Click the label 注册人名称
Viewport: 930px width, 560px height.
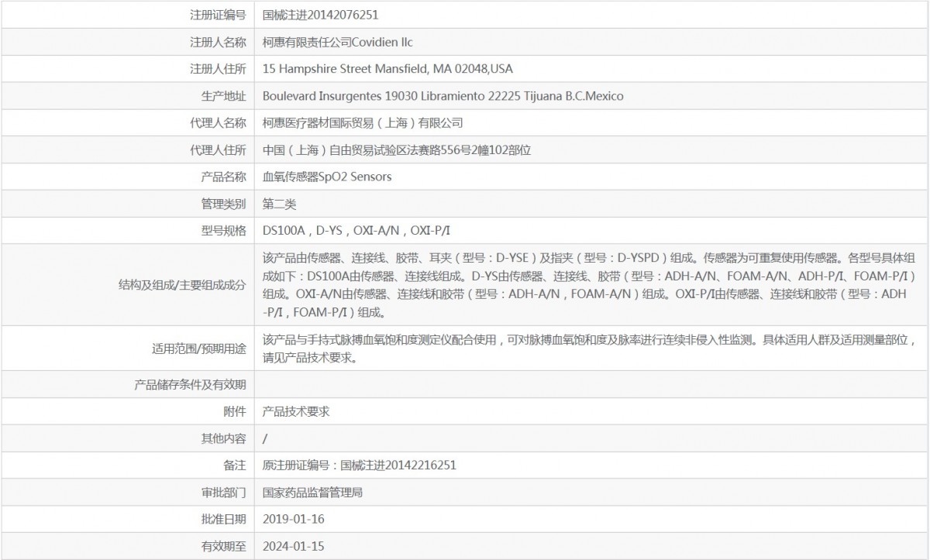[218, 42]
